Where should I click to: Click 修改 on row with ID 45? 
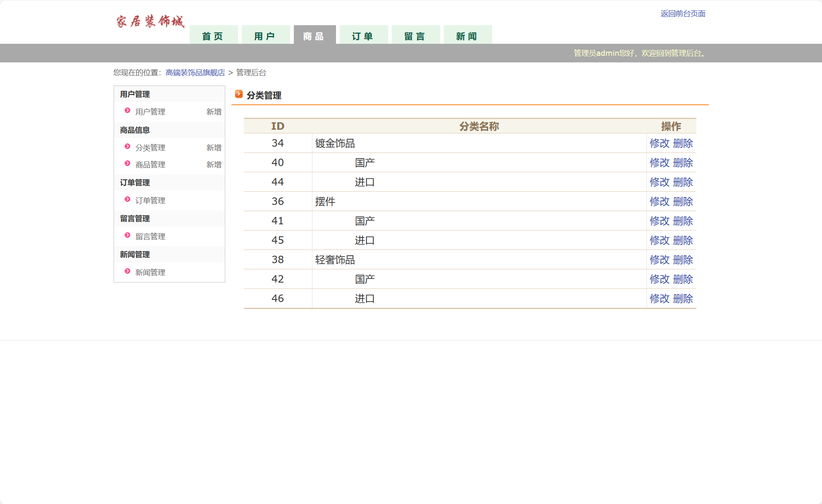click(660, 240)
